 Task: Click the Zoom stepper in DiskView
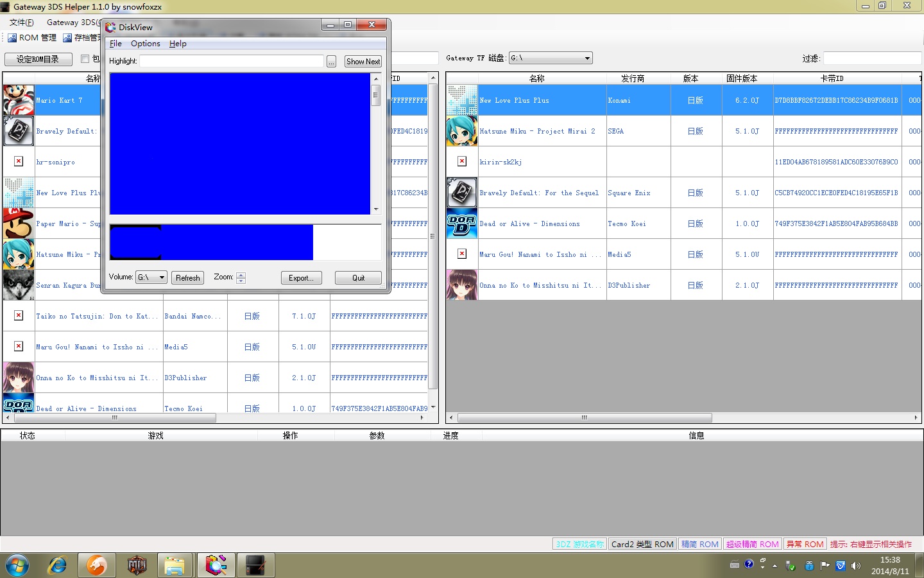(x=241, y=277)
